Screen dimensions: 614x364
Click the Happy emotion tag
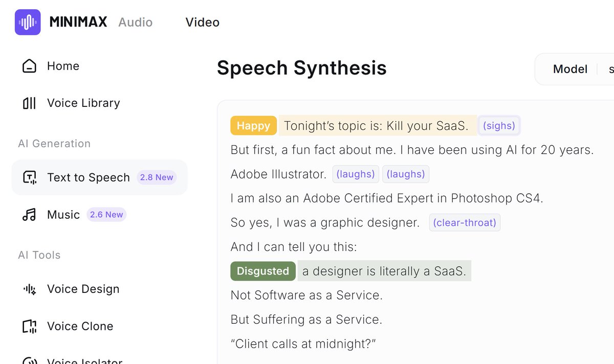tap(253, 126)
